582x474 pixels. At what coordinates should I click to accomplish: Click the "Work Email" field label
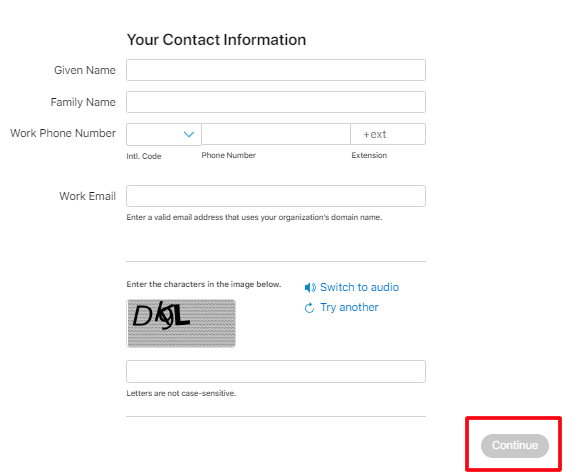(x=87, y=196)
